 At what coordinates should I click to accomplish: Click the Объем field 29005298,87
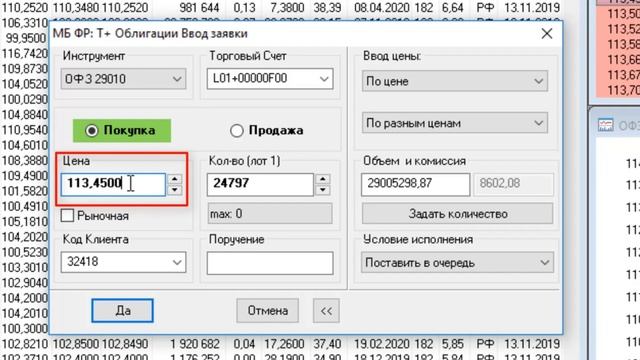[x=416, y=184]
